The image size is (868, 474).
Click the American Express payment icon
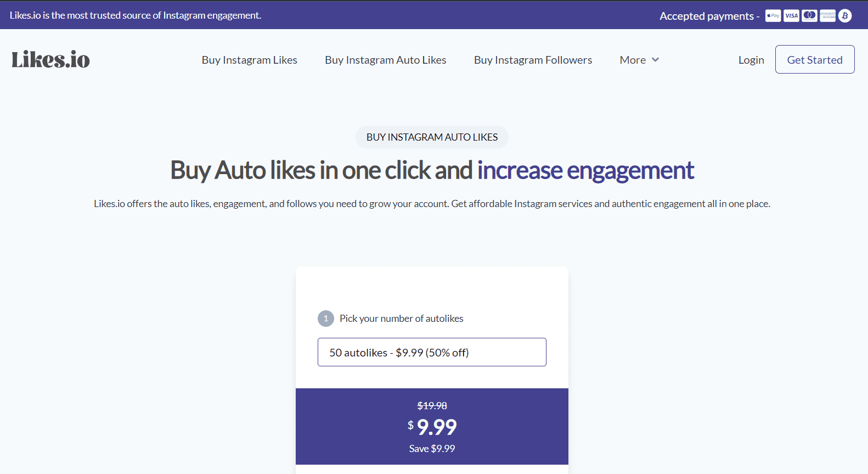[x=827, y=15]
